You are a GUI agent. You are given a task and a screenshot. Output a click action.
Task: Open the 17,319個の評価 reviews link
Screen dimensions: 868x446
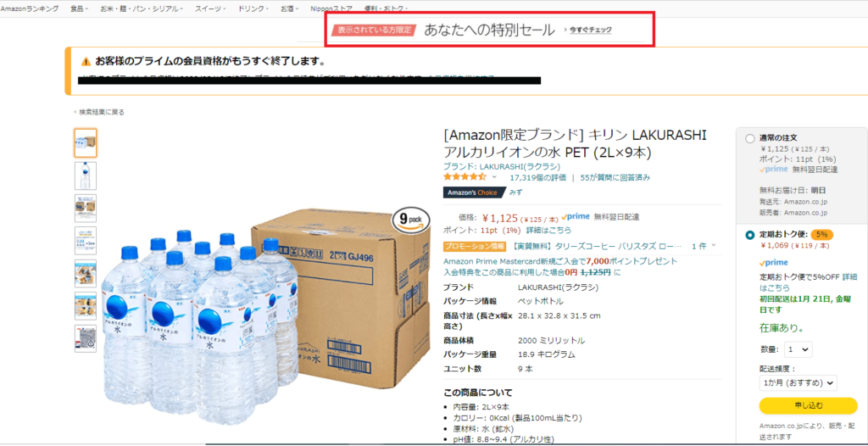point(537,178)
